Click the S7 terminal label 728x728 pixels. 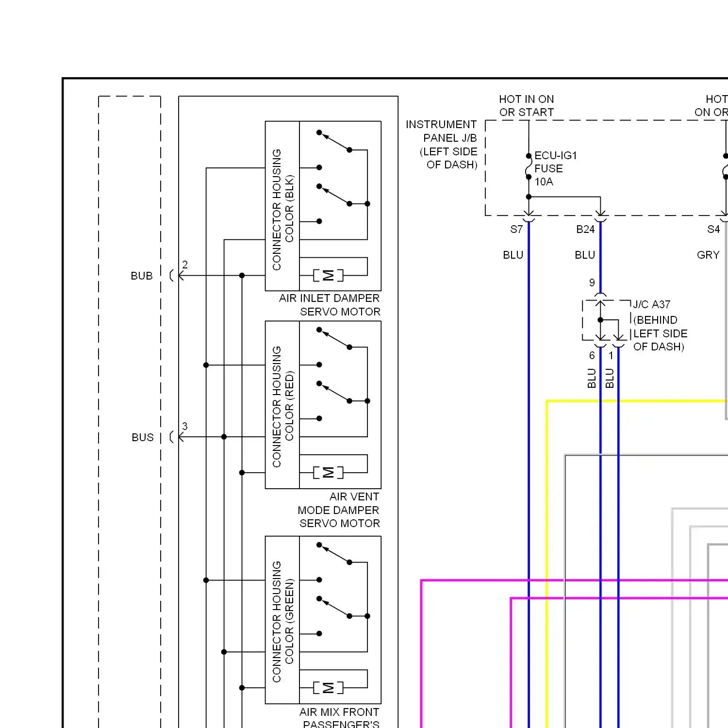(516, 229)
